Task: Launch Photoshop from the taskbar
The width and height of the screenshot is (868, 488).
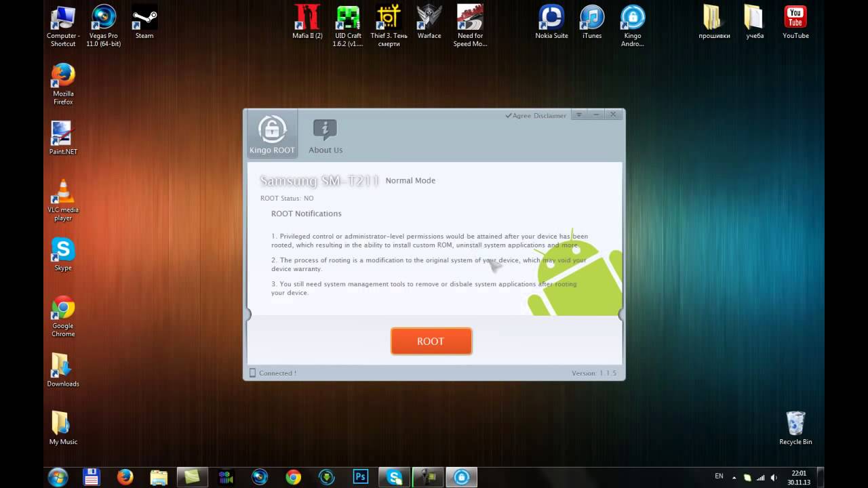Action: pos(361,477)
